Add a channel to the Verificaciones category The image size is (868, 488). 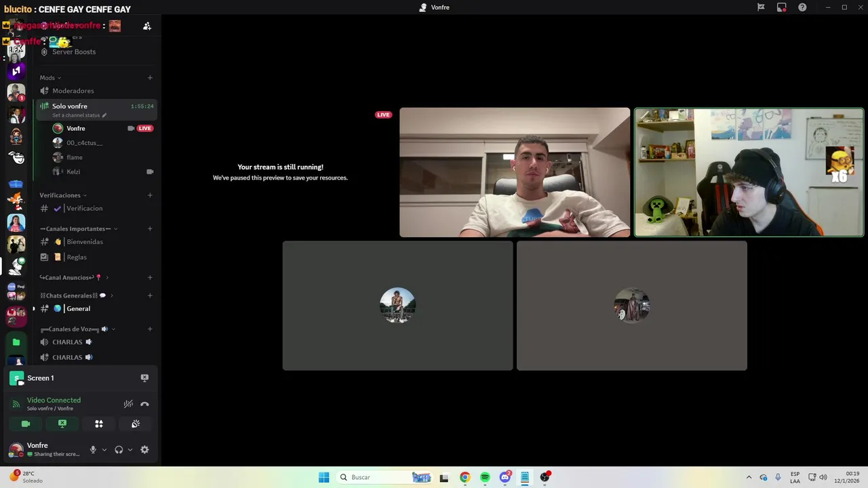point(150,195)
